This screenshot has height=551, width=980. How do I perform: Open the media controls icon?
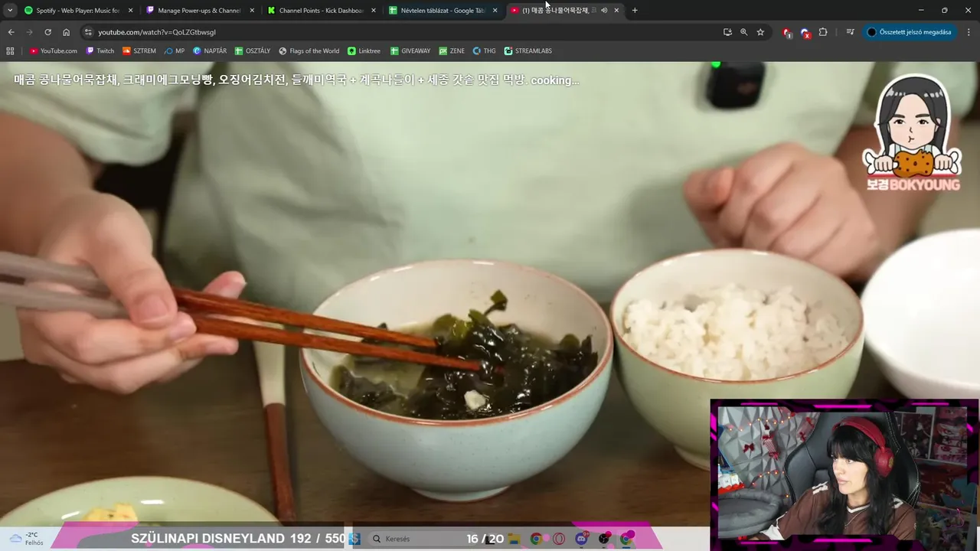pyautogui.click(x=850, y=32)
